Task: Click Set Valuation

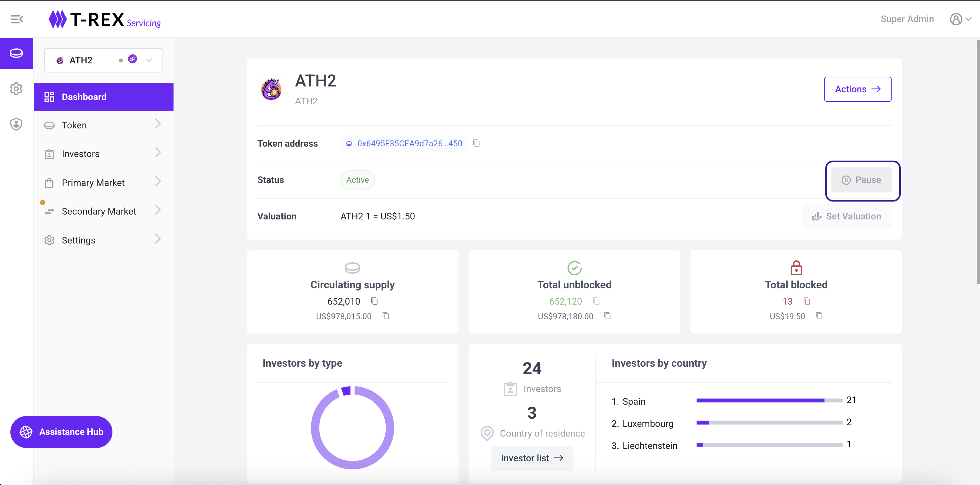Action: [846, 216]
